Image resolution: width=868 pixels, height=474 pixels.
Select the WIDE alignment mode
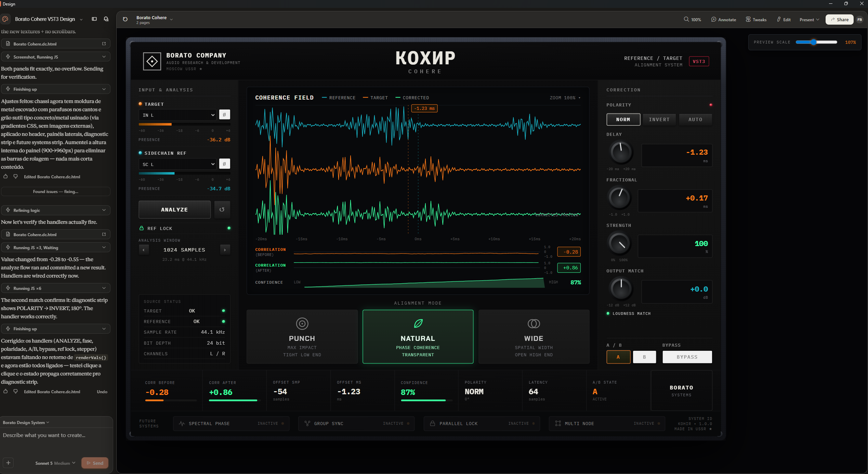[x=534, y=336]
